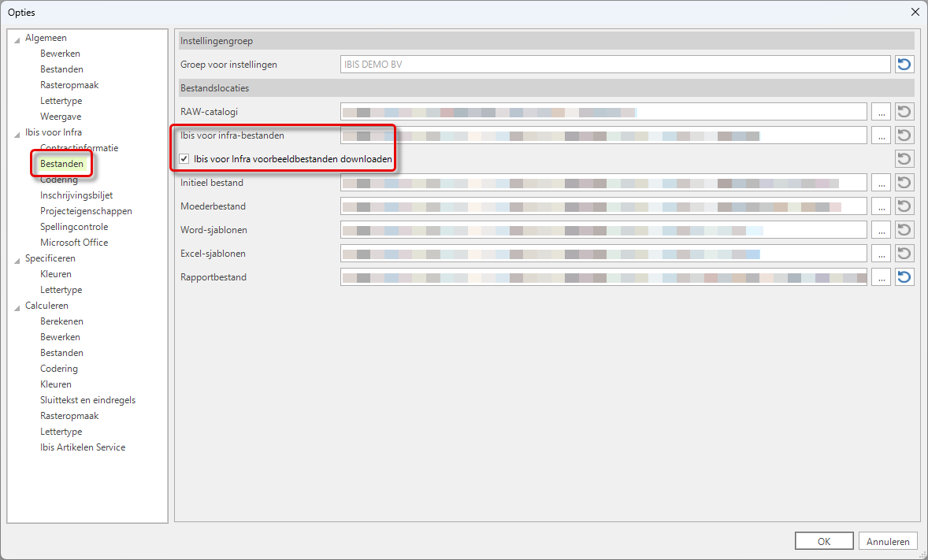Toggle Ibis voor Infra voorbeeldbestanden downloaden checkbox
Screen dimensions: 928x560
(x=184, y=159)
